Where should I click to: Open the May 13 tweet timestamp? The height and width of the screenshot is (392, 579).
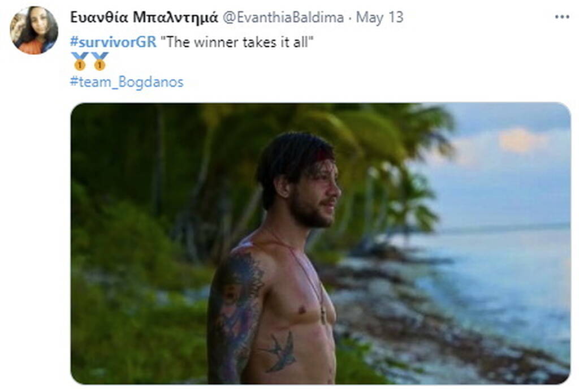point(379,18)
